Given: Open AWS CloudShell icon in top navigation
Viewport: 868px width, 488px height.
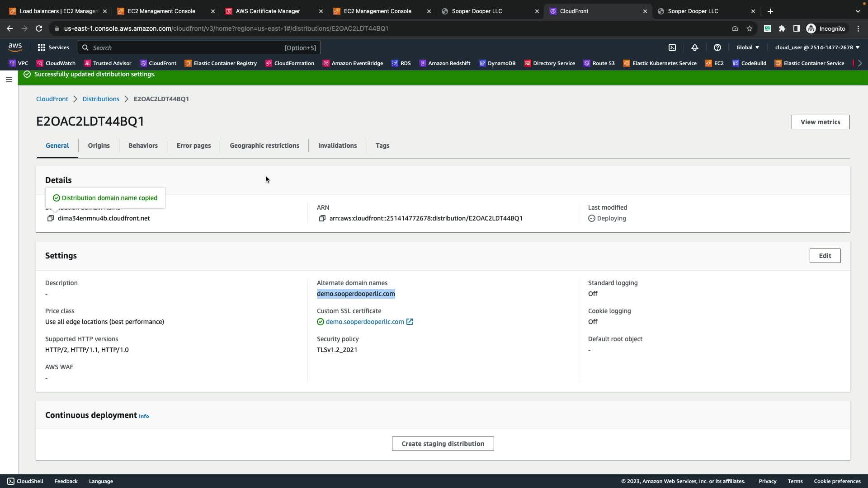Looking at the screenshot, I should [672, 47].
